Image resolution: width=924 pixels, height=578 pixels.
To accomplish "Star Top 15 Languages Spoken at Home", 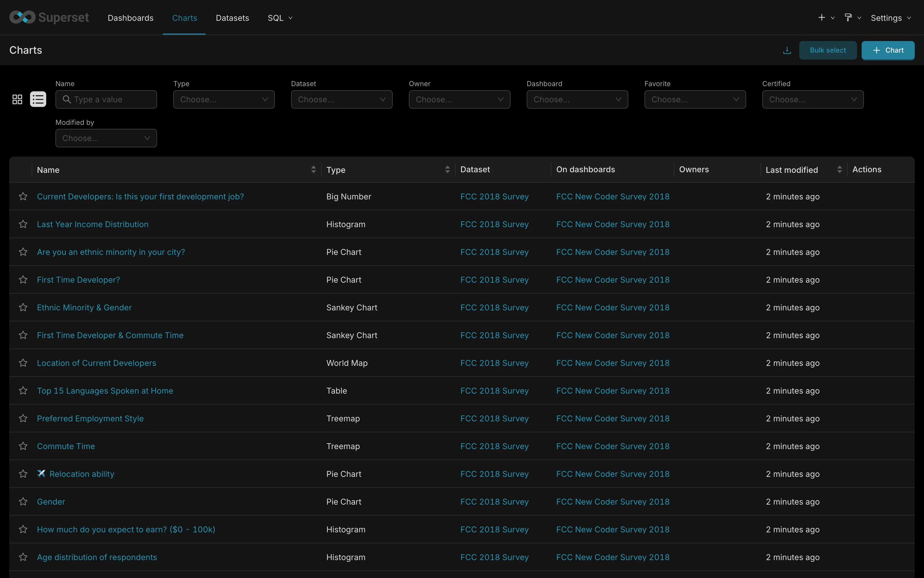I will (x=23, y=390).
